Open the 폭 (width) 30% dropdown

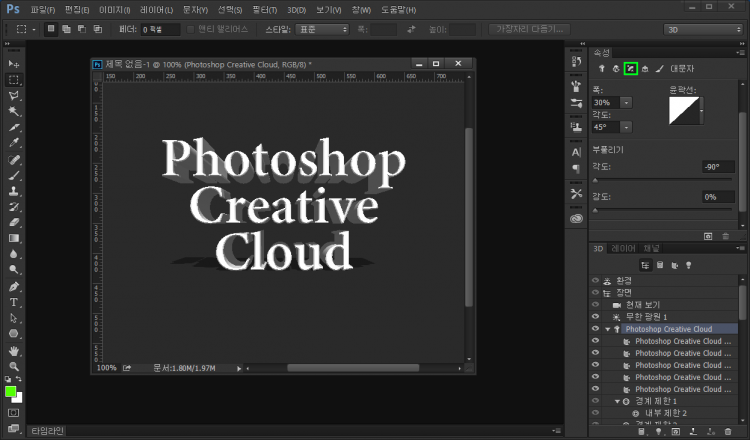[x=627, y=102]
